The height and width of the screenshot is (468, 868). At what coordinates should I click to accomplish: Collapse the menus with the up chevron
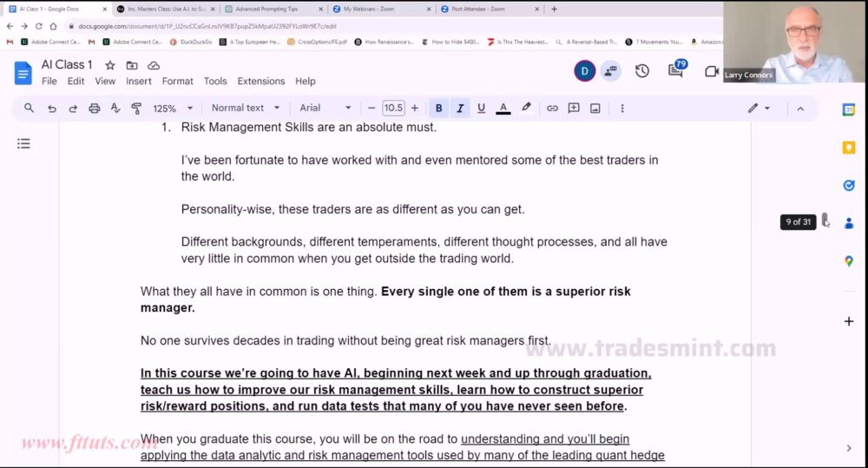pos(800,109)
